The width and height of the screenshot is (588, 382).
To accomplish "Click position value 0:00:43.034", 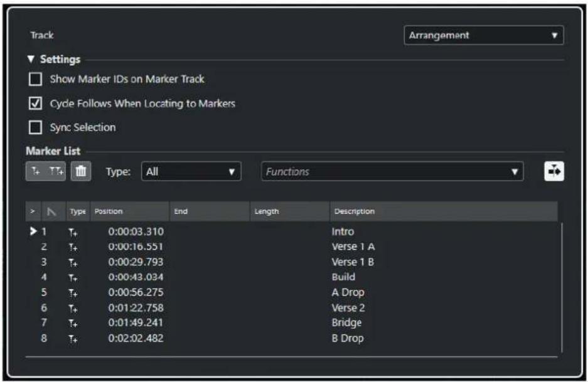I will click(x=136, y=277).
